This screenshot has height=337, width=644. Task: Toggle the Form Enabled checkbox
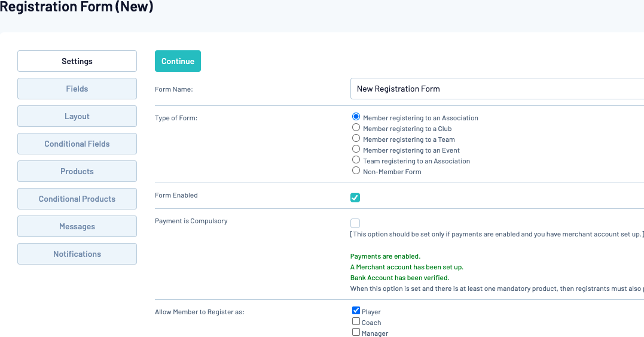coord(355,198)
